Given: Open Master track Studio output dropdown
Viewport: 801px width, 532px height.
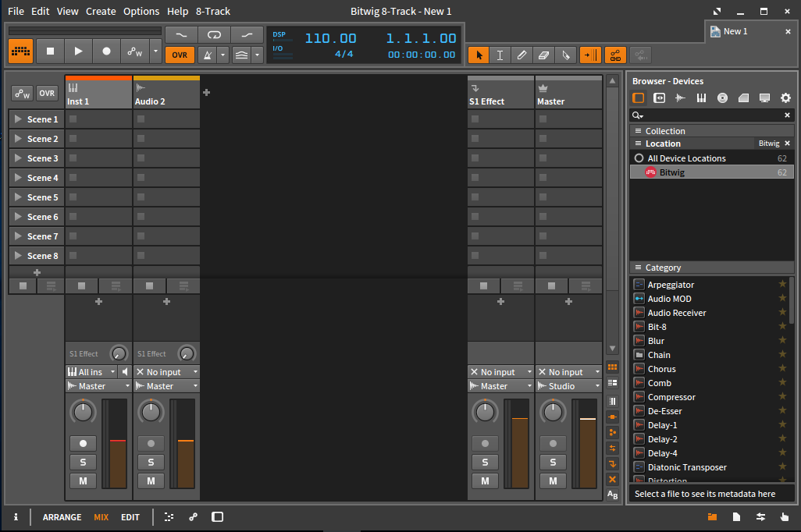Looking at the screenshot, I should [x=568, y=386].
